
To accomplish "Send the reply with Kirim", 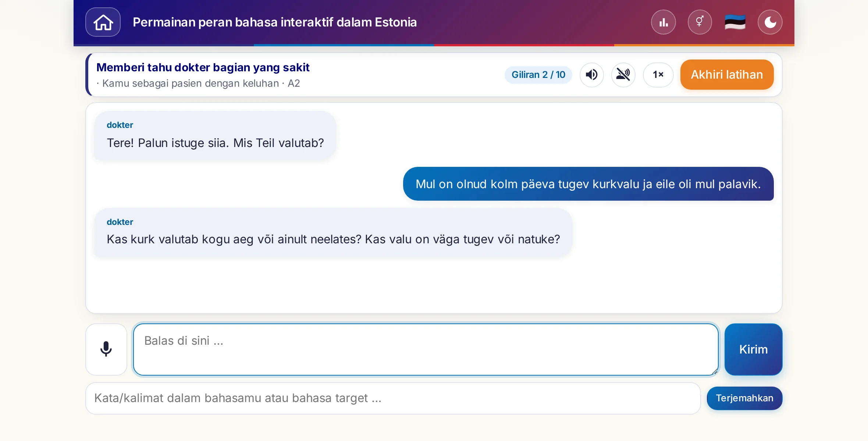I will (x=753, y=349).
